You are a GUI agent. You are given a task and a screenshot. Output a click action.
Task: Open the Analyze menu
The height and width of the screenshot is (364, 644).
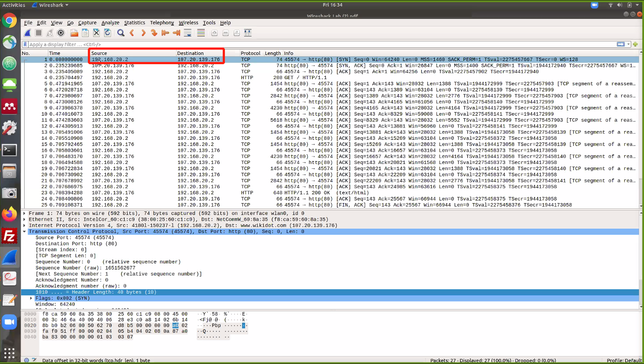[110, 23]
